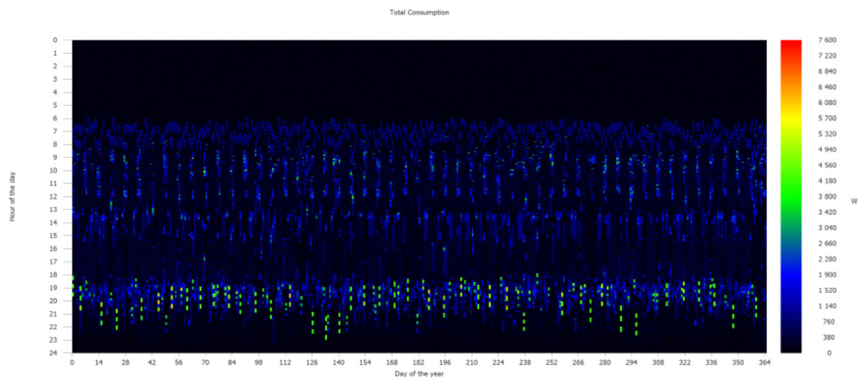This screenshot has height=384, width=868.
Task: Click the "7 600" color scale value
Action: [827, 40]
